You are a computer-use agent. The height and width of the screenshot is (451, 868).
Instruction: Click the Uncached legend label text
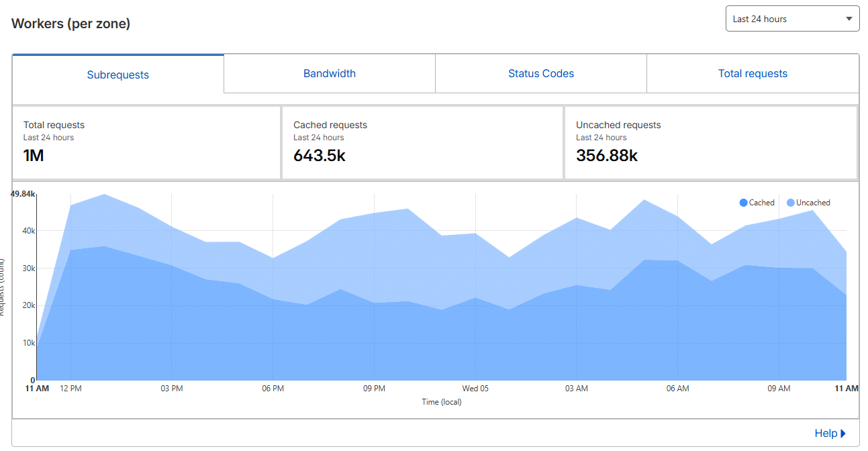pos(813,203)
